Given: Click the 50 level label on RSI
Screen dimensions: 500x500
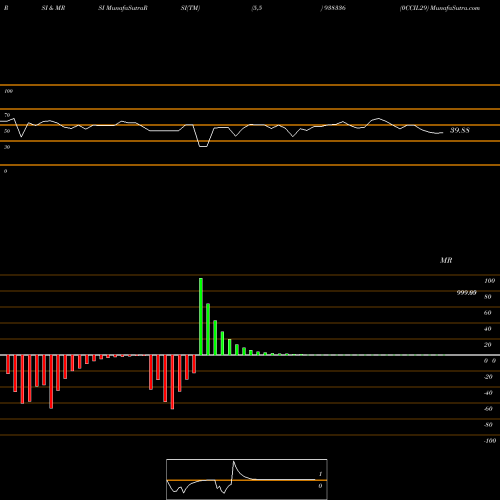Looking at the screenshot, I should (x=7, y=131).
